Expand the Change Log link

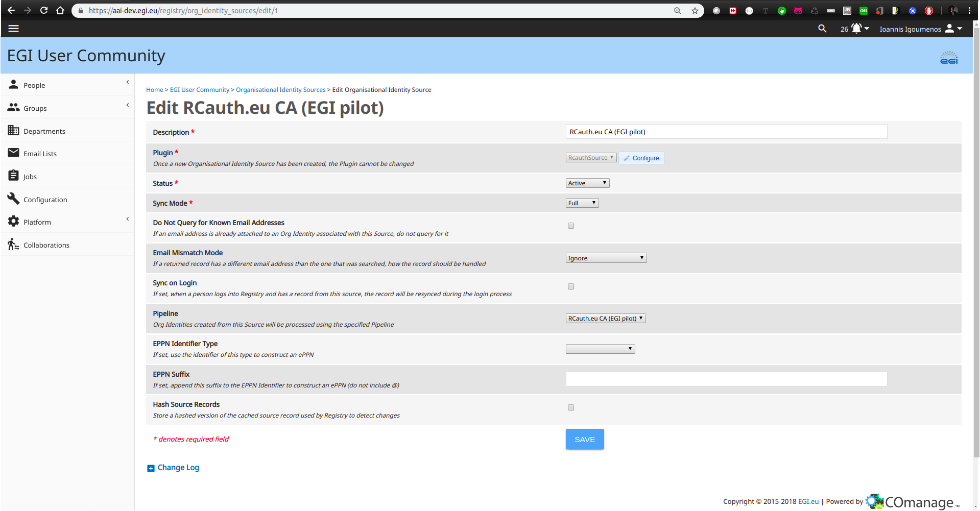178,468
